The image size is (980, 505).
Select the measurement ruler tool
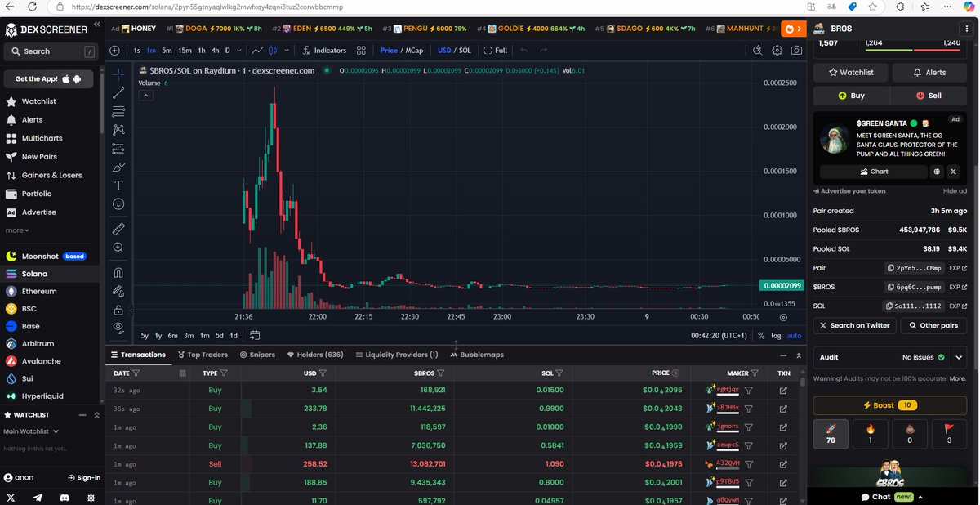(x=118, y=227)
